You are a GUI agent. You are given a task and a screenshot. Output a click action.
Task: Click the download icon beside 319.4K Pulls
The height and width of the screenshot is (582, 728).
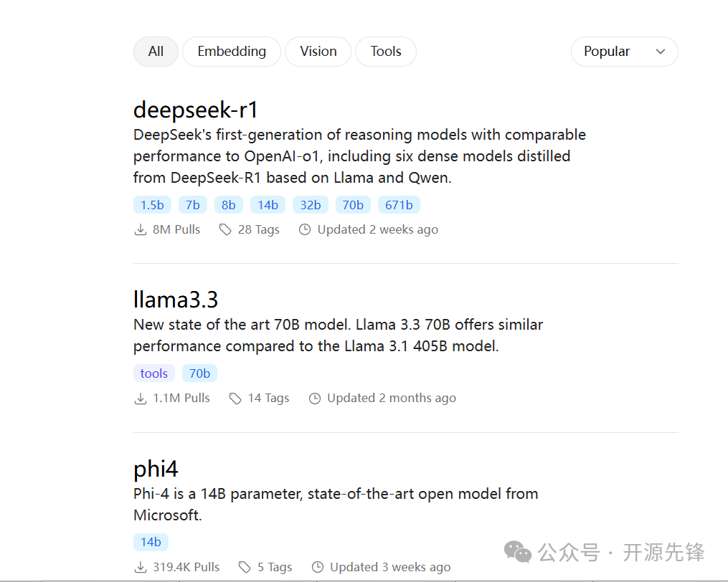140,567
